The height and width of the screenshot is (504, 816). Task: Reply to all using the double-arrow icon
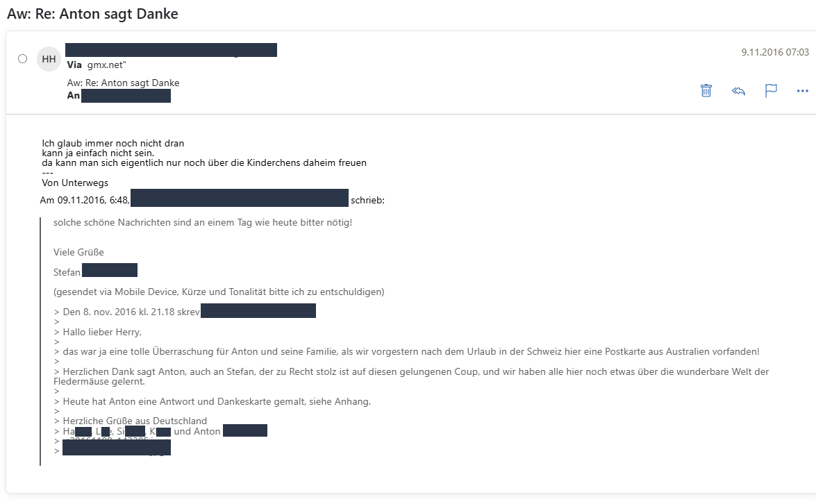point(738,91)
